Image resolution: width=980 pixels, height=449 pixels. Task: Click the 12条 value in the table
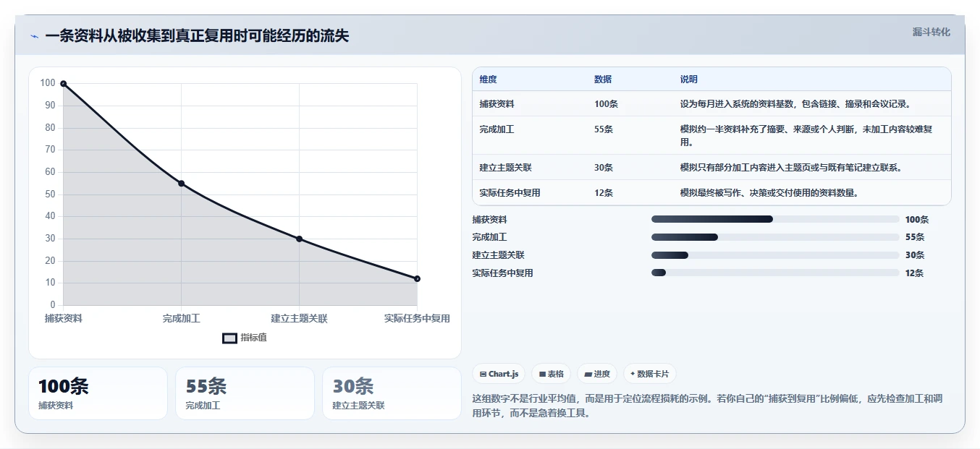[604, 193]
